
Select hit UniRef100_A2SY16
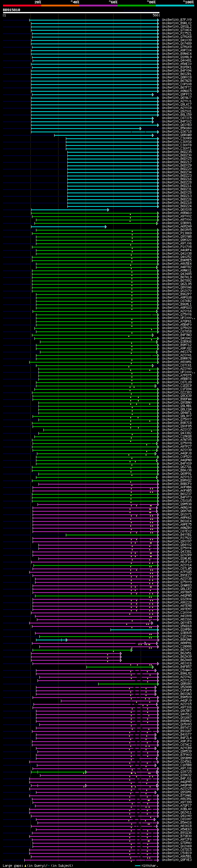point(177,311)
